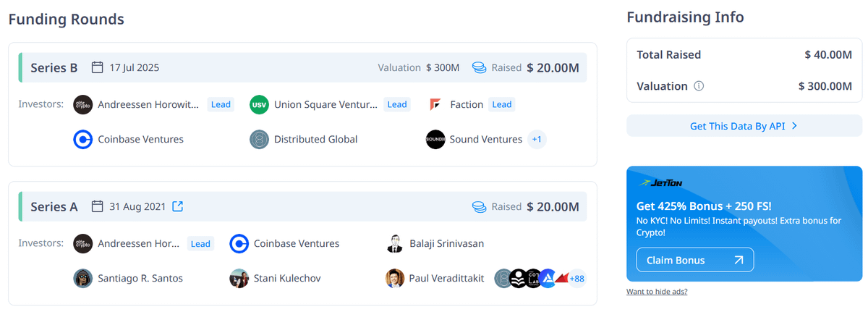Open the Faction investor link
This screenshot has height=312, width=868.
point(467,105)
